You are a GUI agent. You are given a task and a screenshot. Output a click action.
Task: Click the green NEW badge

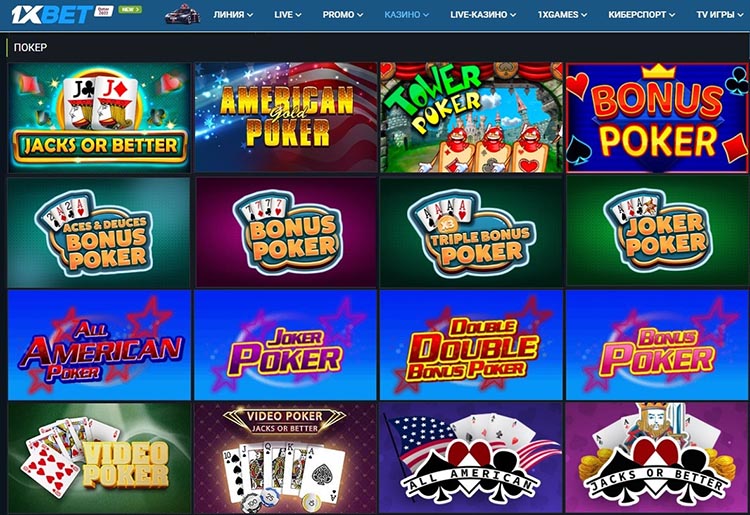(130, 10)
